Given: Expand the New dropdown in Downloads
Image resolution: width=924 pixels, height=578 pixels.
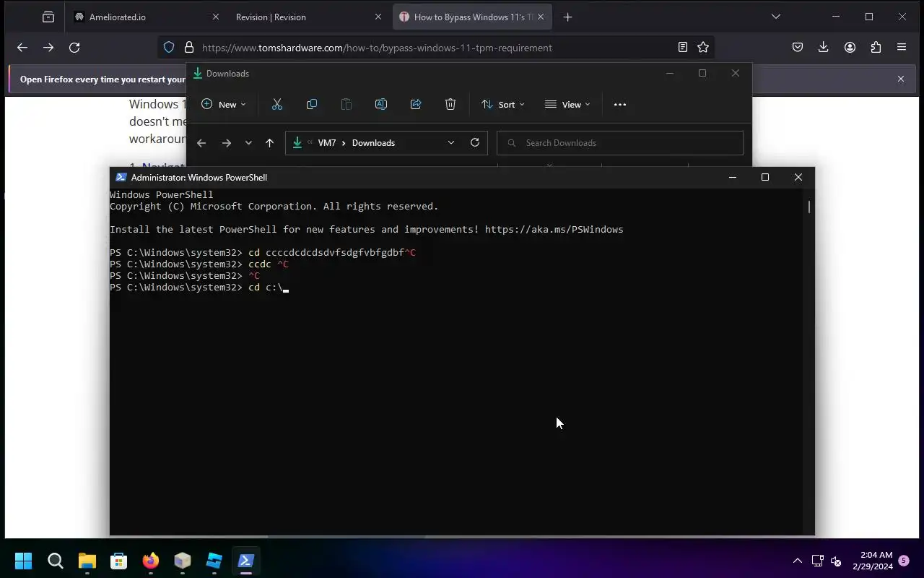Looking at the screenshot, I should coord(224,104).
